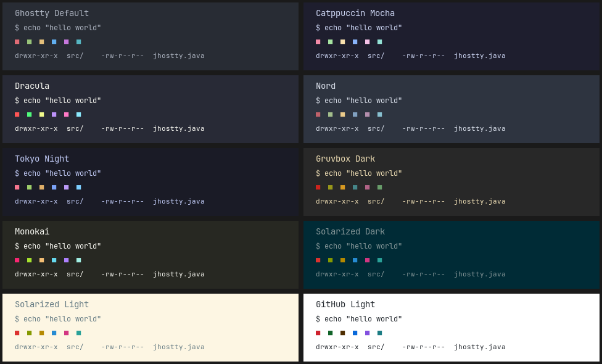The image size is (602, 364).
Task: Click jhostty.java in the Solarized Dark preview
Action: tap(480, 274)
